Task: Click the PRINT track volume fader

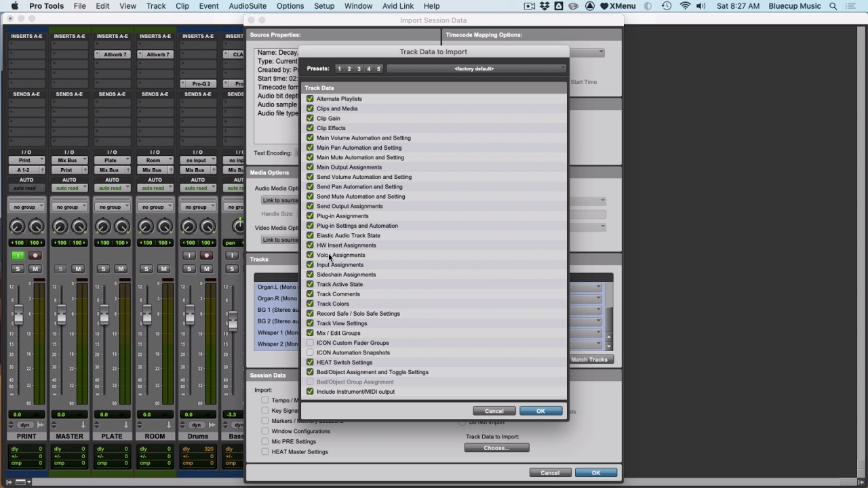Action: (x=18, y=314)
